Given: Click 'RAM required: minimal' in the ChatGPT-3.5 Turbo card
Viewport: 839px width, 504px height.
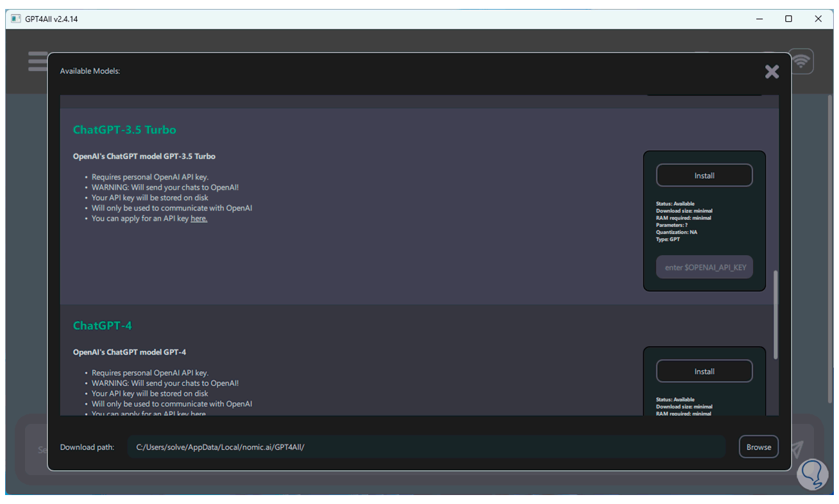Looking at the screenshot, I should 684,218.
